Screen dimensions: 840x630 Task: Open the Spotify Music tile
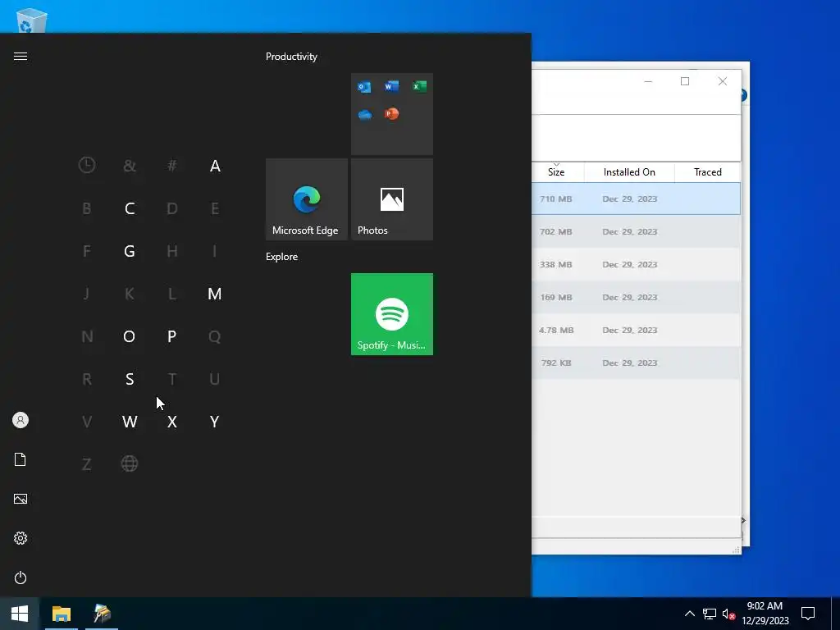point(391,314)
